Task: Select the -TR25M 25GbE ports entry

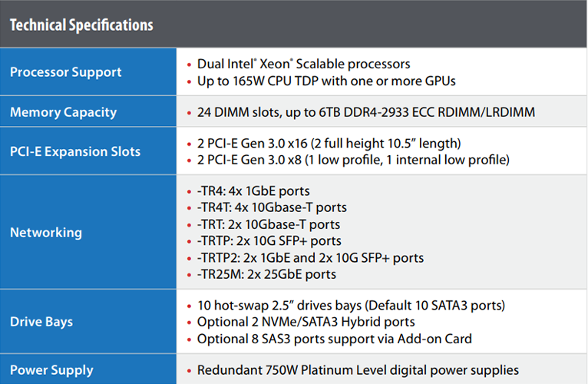Action: pos(266,274)
